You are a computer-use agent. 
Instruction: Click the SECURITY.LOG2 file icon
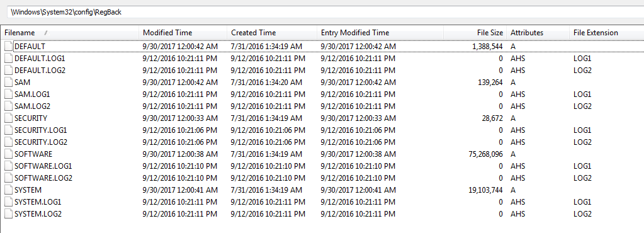(8, 142)
